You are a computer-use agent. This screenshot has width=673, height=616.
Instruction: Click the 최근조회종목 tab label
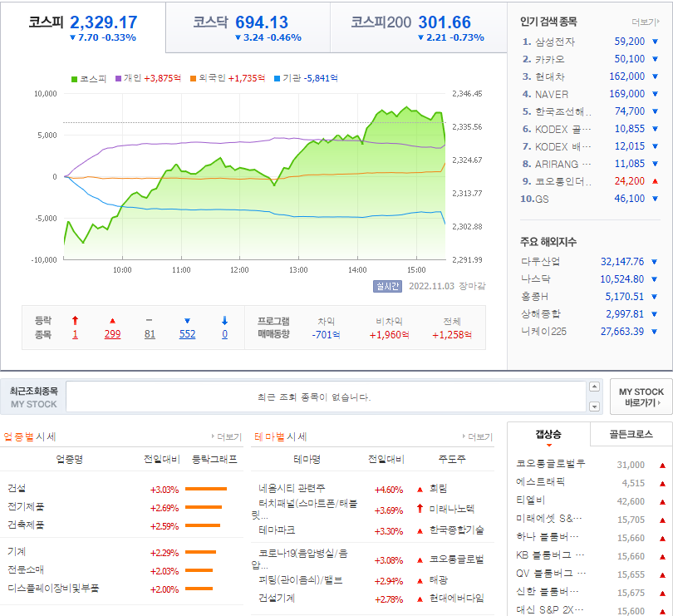click(33, 391)
